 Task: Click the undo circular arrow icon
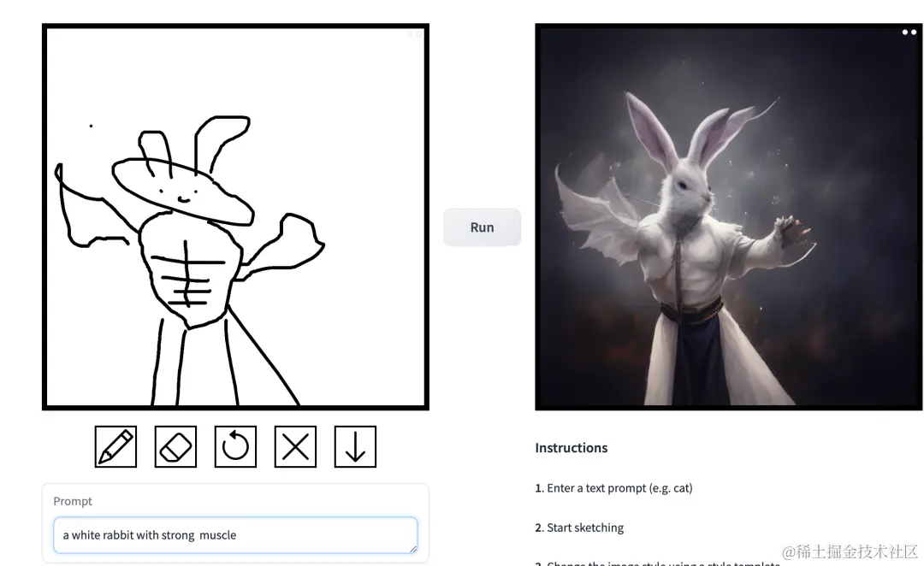tap(235, 446)
